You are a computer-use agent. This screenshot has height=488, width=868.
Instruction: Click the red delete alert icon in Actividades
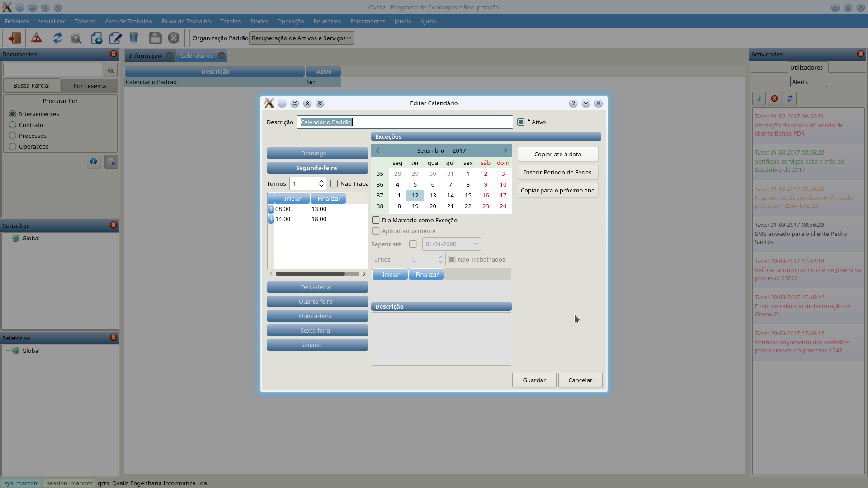774,99
